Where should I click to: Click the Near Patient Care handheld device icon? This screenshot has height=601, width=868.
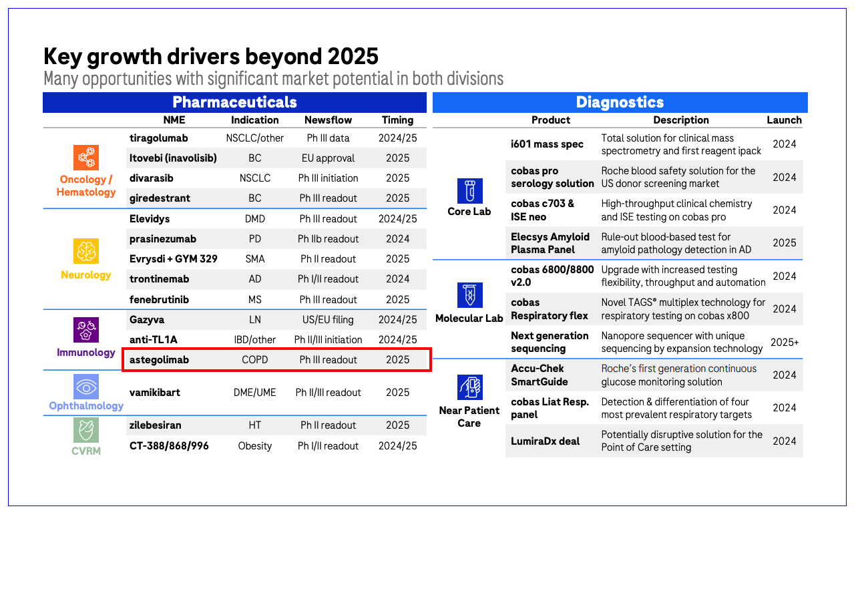coord(469,387)
